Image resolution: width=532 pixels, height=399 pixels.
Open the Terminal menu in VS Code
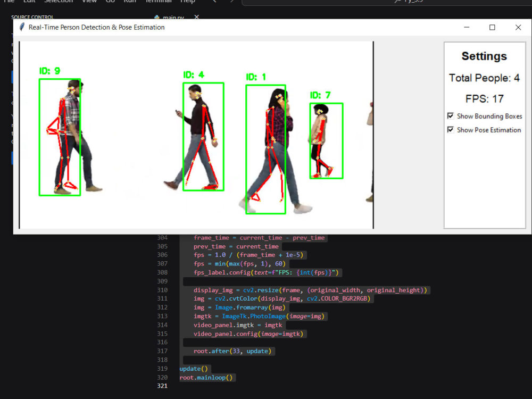pos(159,2)
